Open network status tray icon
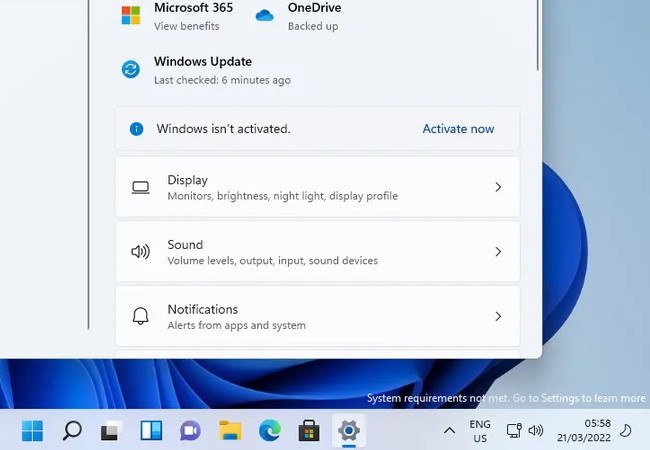 click(x=514, y=431)
